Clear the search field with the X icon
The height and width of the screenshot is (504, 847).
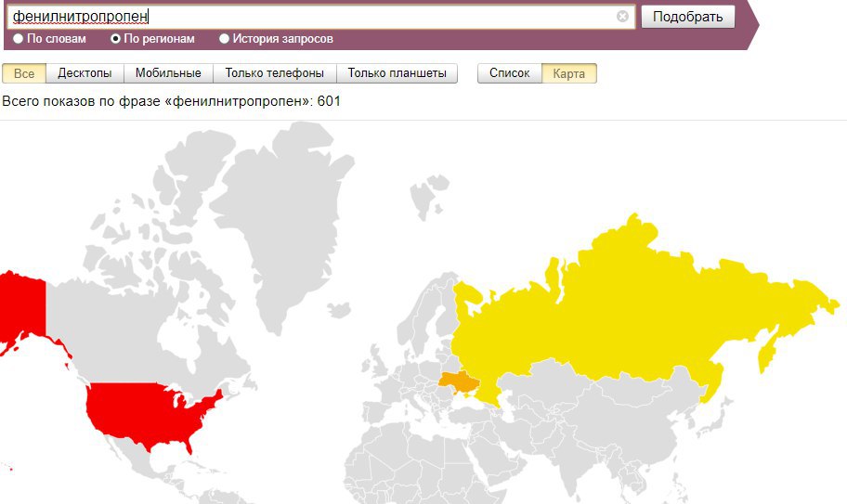point(622,17)
